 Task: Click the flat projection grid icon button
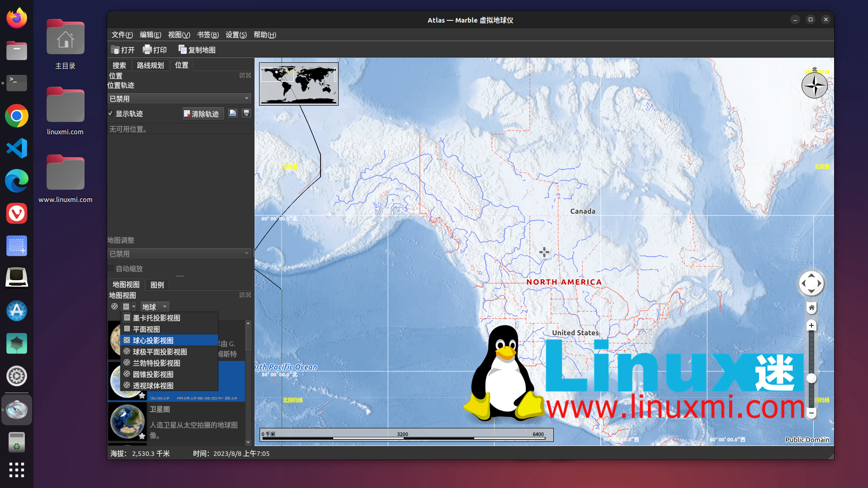[x=126, y=306]
